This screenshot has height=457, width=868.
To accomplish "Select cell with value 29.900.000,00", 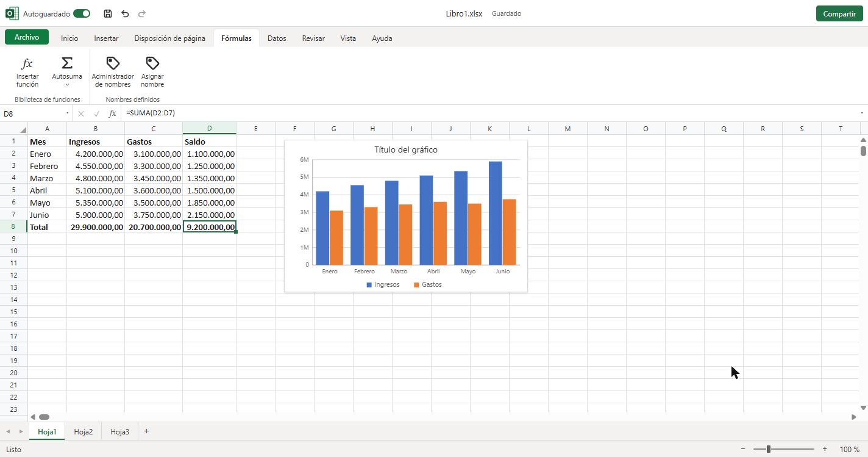I will [x=96, y=227].
